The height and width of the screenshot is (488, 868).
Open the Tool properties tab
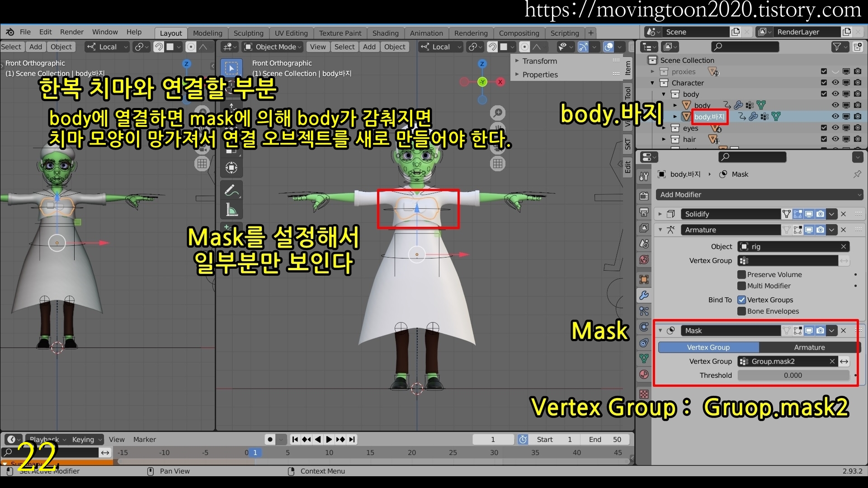pyautogui.click(x=644, y=176)
